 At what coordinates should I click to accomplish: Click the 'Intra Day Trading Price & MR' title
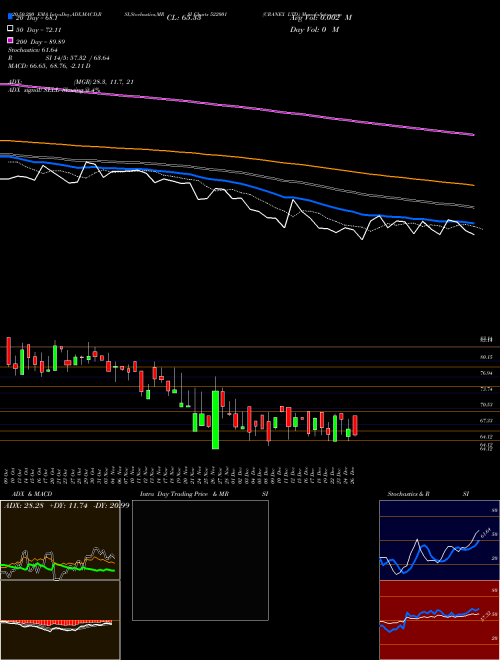click(184, 494)
